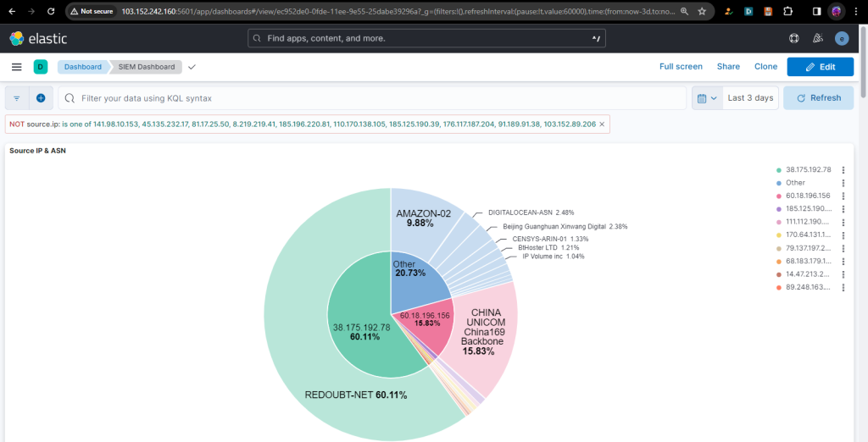Open options for legend item 89.248.163
Image resolution: width=868 pixels, height=442 pixels.
point(843,288)
